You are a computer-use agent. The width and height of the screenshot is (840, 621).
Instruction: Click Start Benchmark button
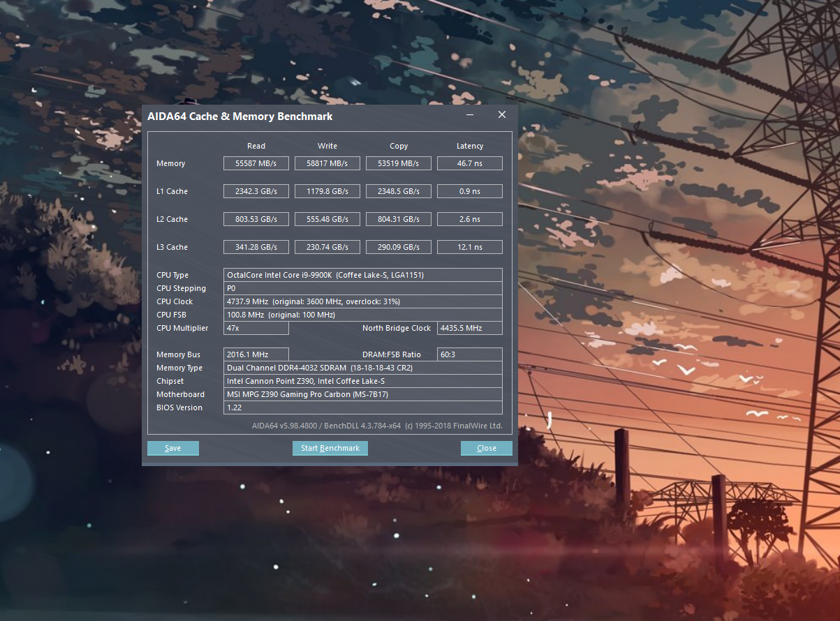tap(330, 448)
